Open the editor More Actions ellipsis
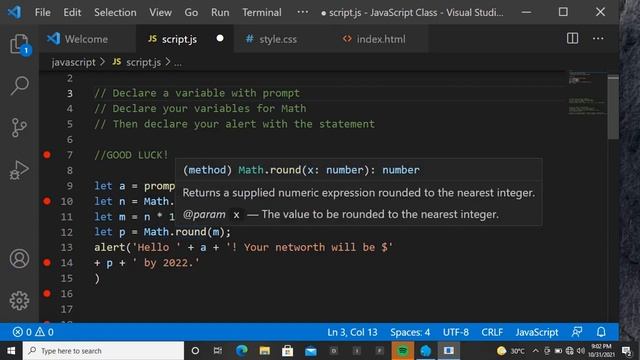 (598, 38)
